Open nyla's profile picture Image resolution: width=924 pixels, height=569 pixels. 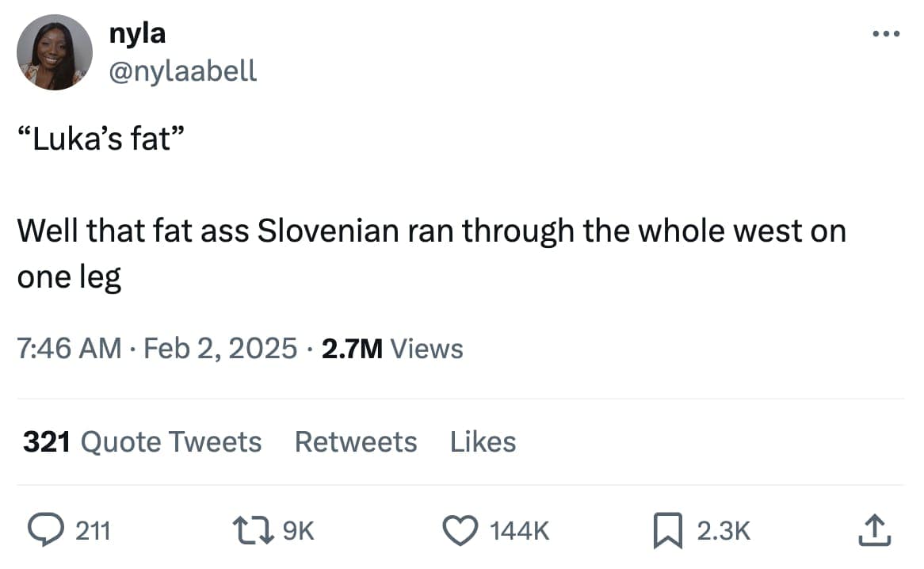tap(55, 52)
